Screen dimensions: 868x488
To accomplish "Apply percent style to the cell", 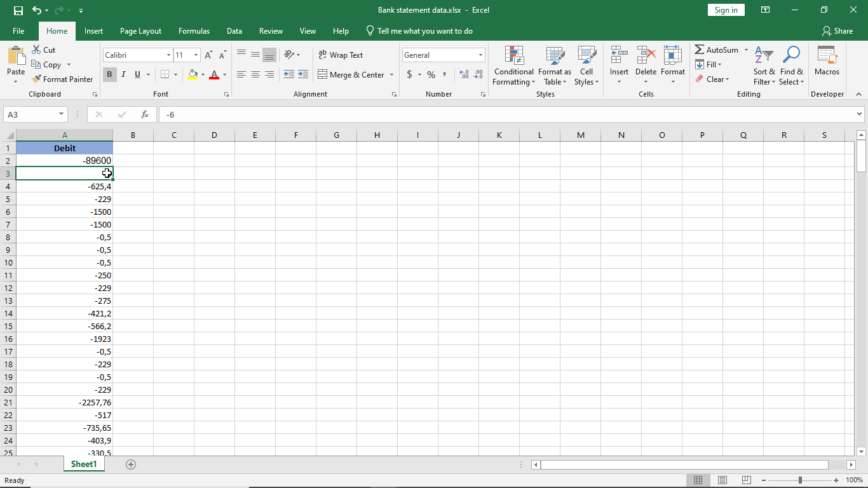I will click(431, 74).
